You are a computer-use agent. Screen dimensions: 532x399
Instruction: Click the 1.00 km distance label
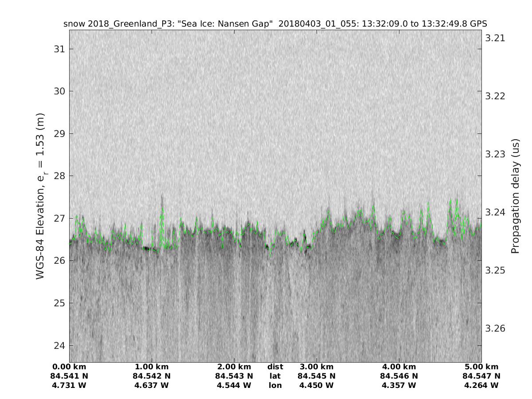pyautogui.click(x=152, y=367)
